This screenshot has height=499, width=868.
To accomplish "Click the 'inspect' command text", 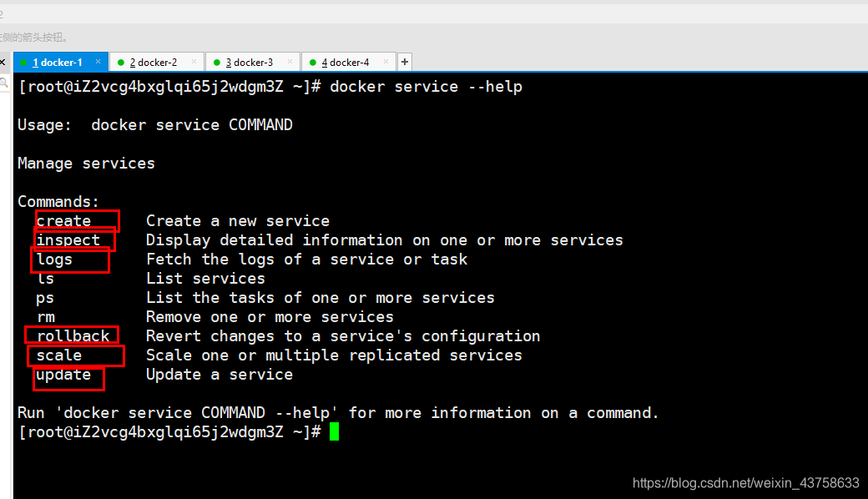I will coord(68,240).
